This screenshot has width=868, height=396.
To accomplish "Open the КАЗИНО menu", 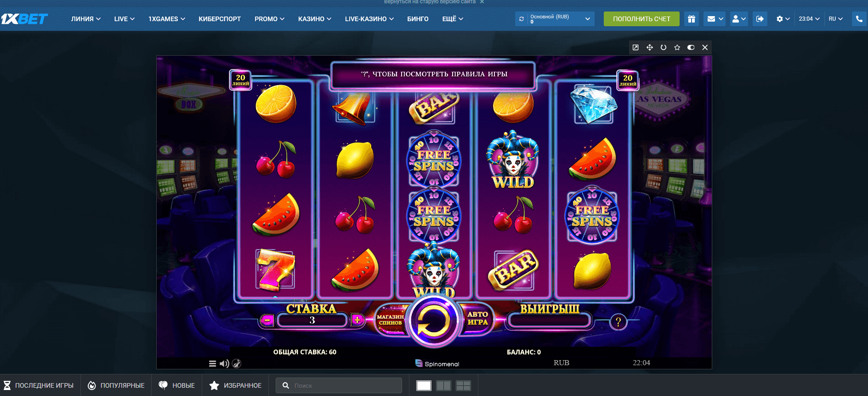I will coord(315,19).
